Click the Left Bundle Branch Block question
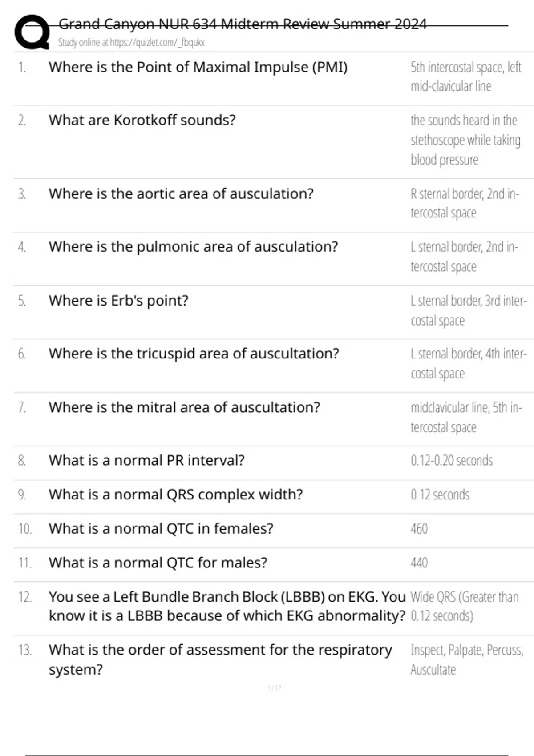534x756 pixels. [x=227, y=606]
